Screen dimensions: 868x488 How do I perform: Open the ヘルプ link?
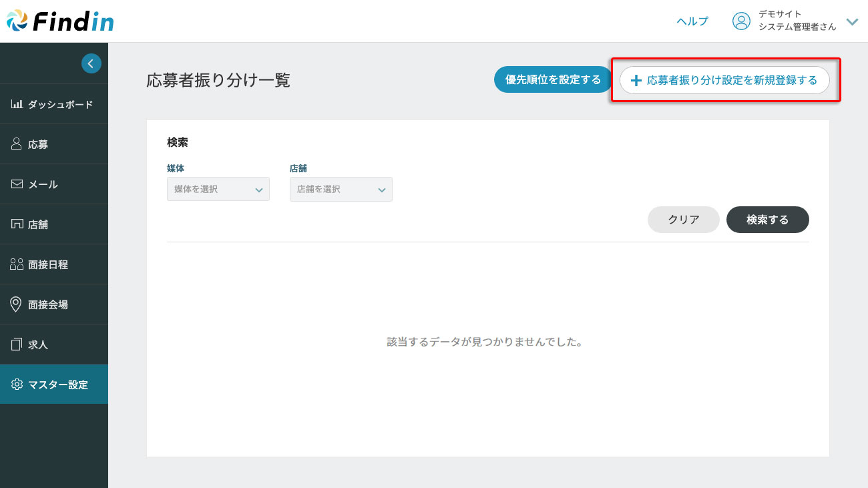(692, 21)
